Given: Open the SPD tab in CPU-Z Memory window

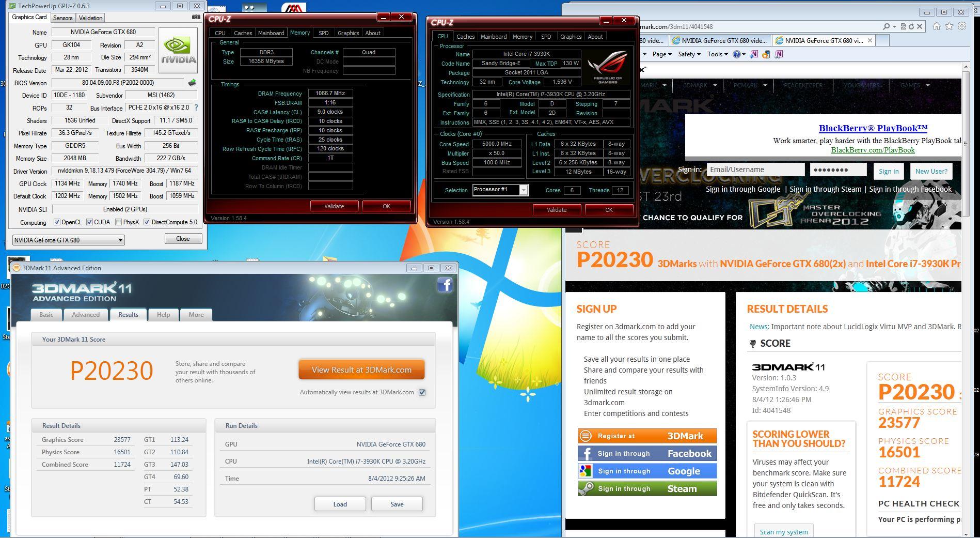Looking at the screenshot, I should coord(323,33).
